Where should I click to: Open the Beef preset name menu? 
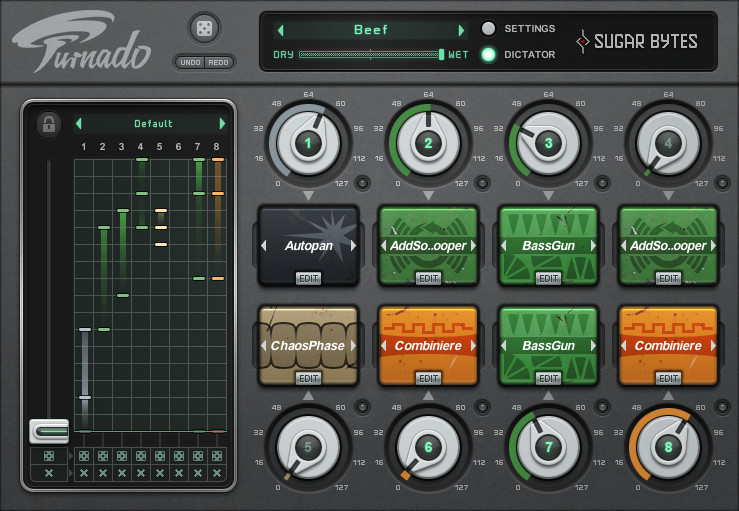[x=371, y=30]
